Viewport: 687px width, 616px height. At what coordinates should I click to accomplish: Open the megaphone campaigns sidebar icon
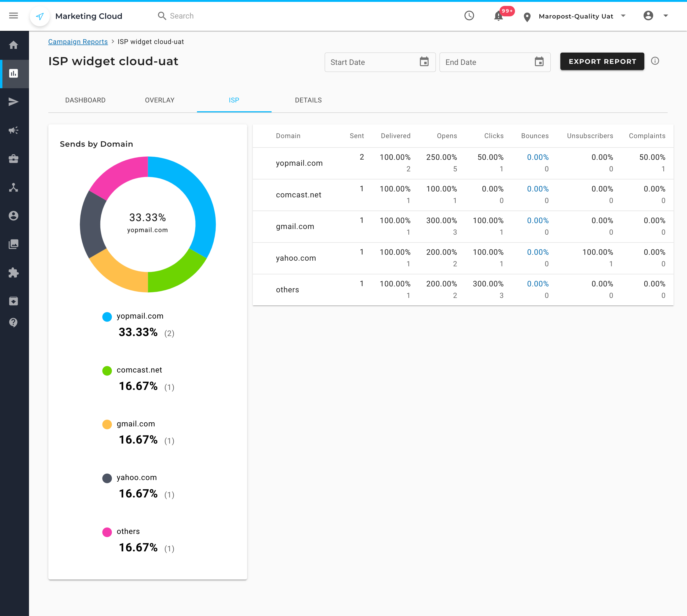pos(13,130)
